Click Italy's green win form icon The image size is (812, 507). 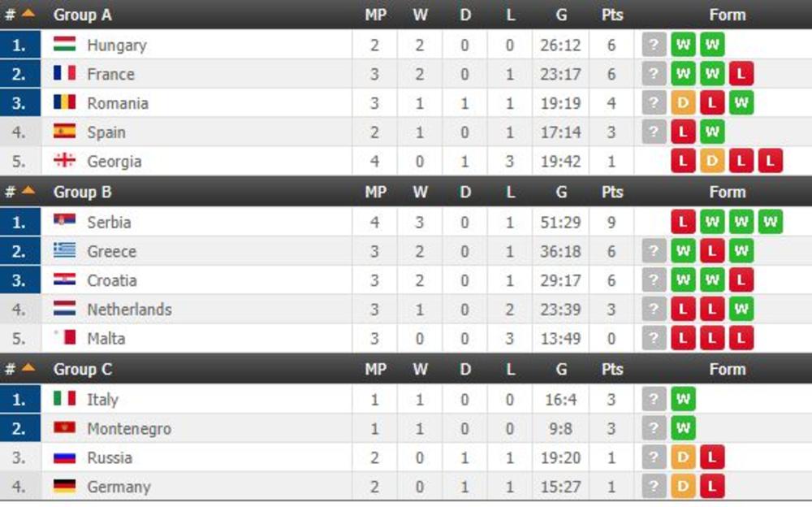click(683, 399)
